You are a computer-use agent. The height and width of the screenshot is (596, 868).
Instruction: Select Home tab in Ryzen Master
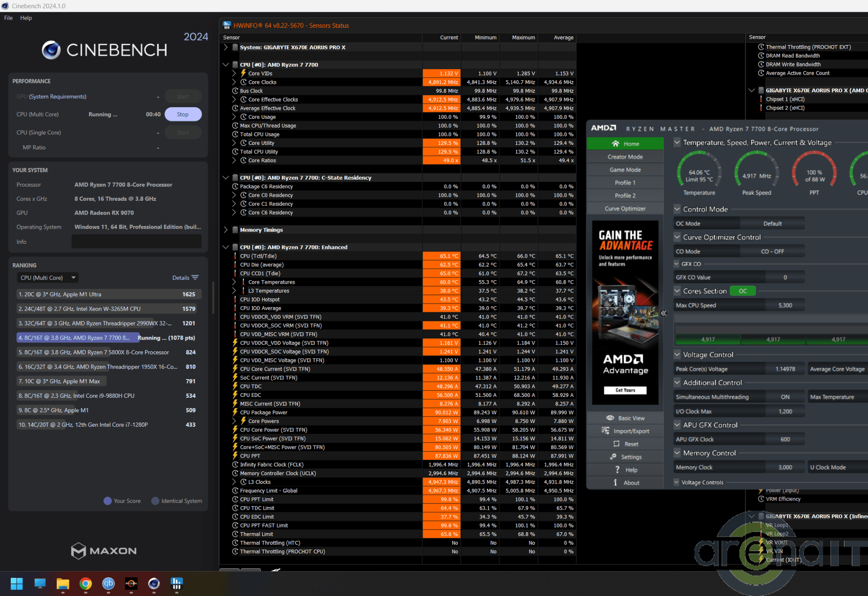(x=625, y=144)
